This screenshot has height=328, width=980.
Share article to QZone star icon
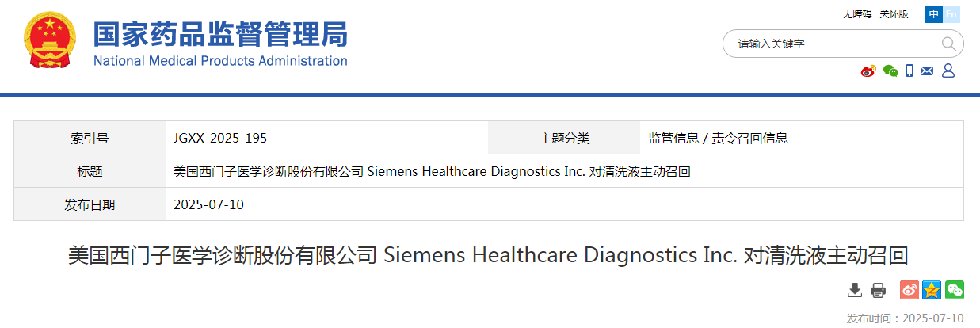[x=932, y=290]
